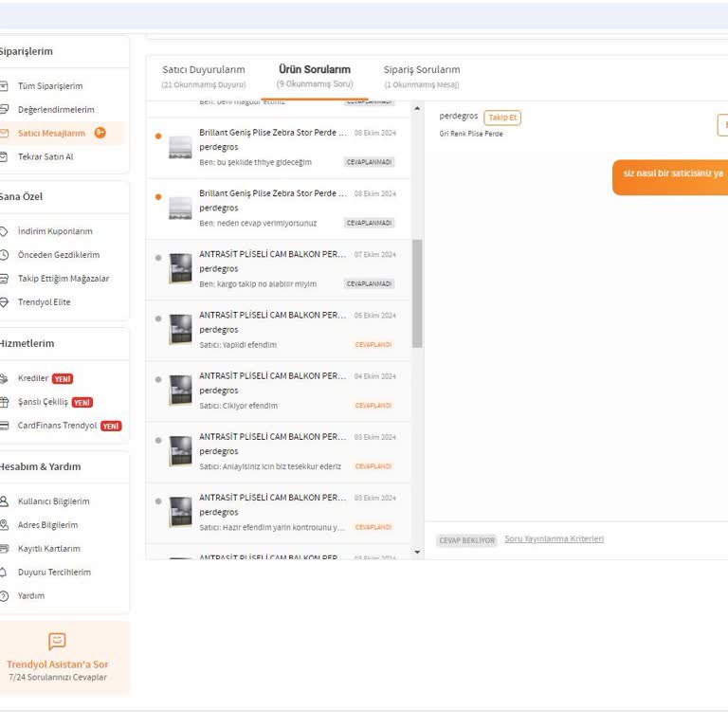This screenshot has width=728, height=728.
Task: Open question 'neden cevap verimiyorsunuz'
Action: 279,209
